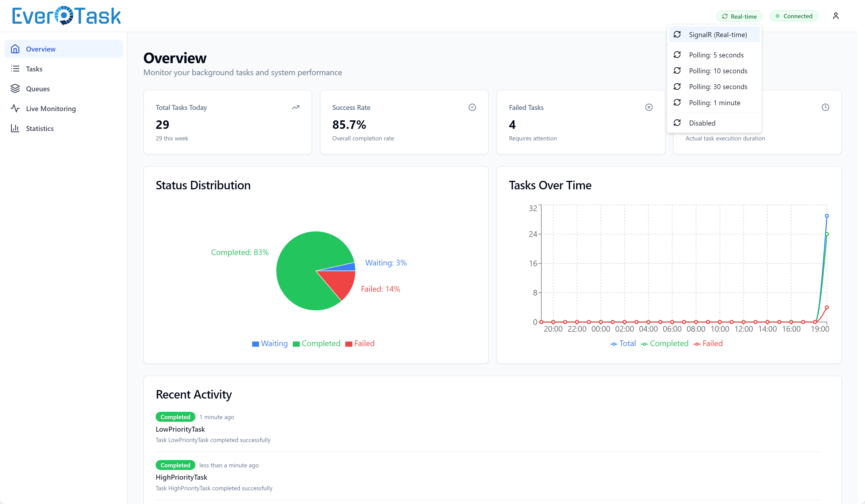
Task: Click the trending arrow on Total Tasks card
Action: click(295, 107)
